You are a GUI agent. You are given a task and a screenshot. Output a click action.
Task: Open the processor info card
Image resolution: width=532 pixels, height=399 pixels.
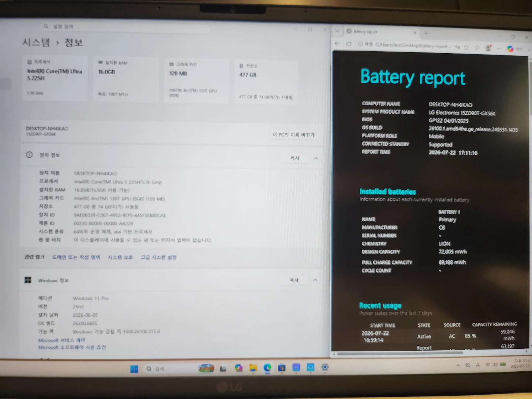pyautogui.click(x=55, y=78)
